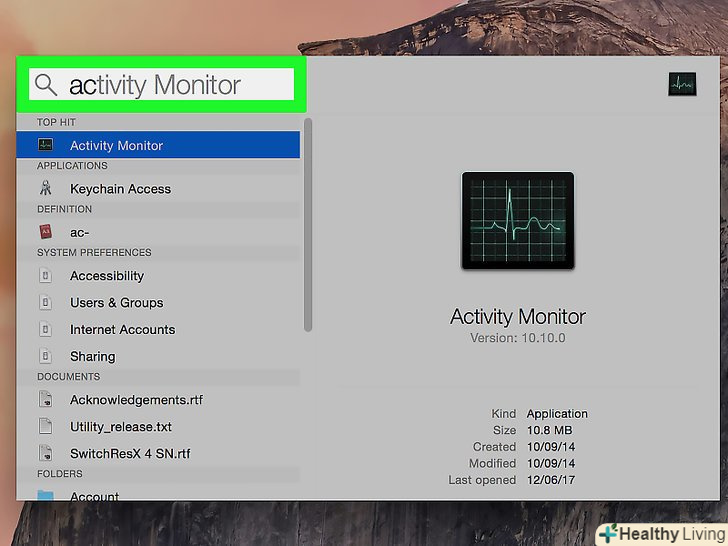Open SwitchResX 4 SN.rtf document

[158, 454]
